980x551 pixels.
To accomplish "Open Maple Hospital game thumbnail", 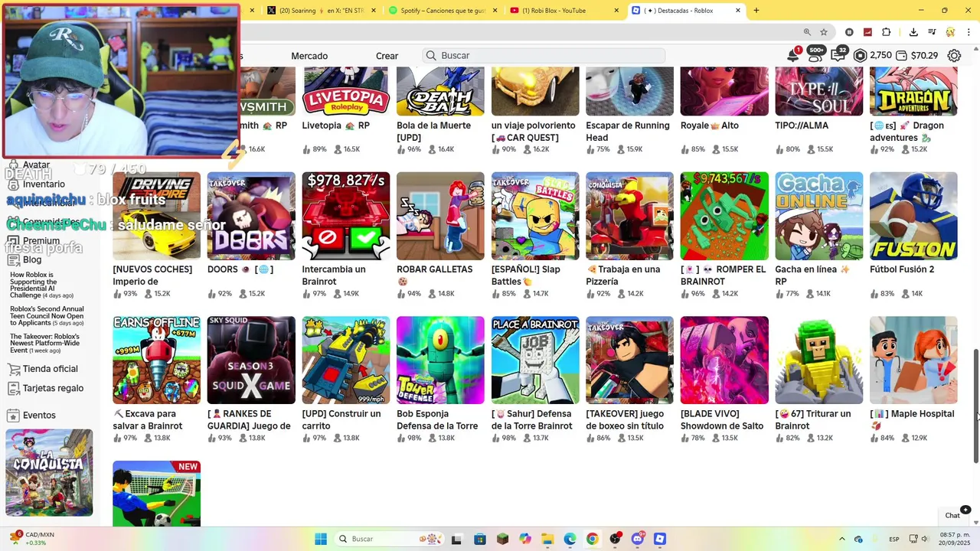I will point(913,360).
